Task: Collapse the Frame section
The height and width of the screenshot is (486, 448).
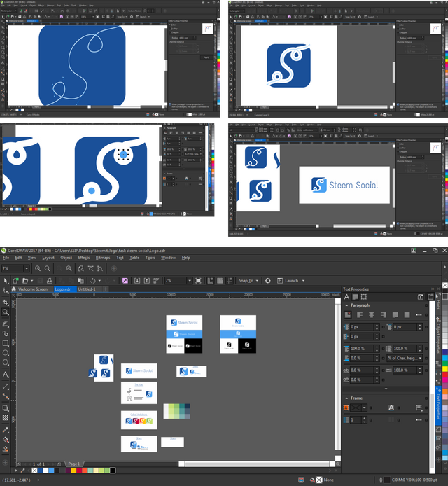Action: 346,398
